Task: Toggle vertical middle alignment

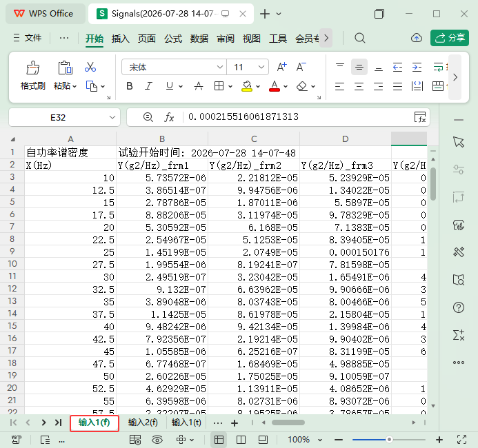Action: pos(359,67)
